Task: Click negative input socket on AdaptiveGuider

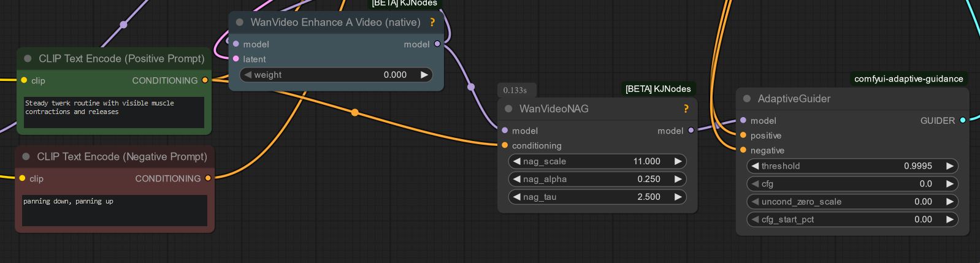Action: [743, 150]
